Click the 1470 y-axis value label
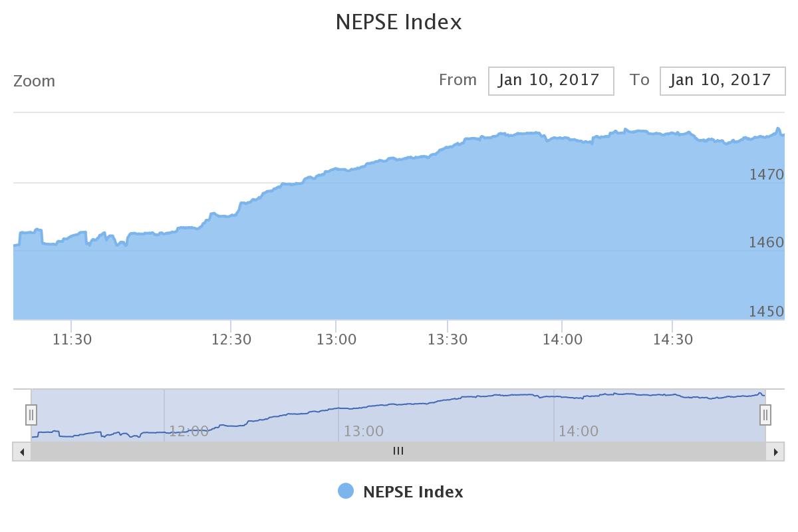798x532 pixels. click(766, 174)
